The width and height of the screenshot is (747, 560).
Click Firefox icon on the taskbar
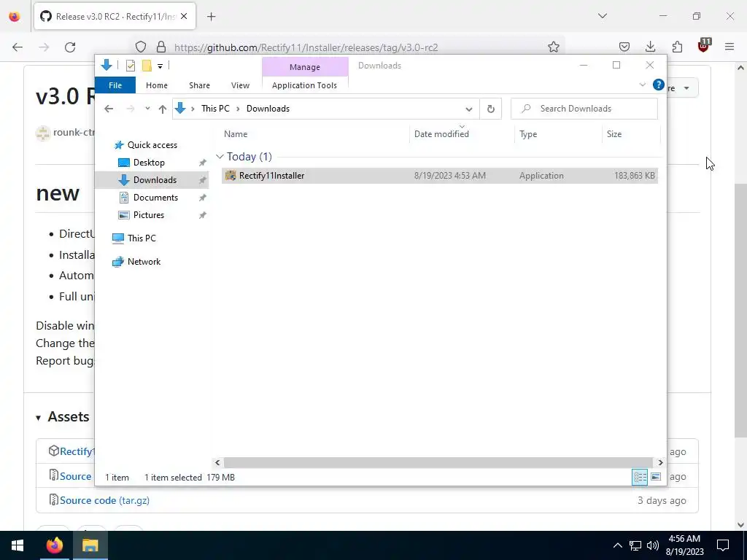(x=55, y=545)
